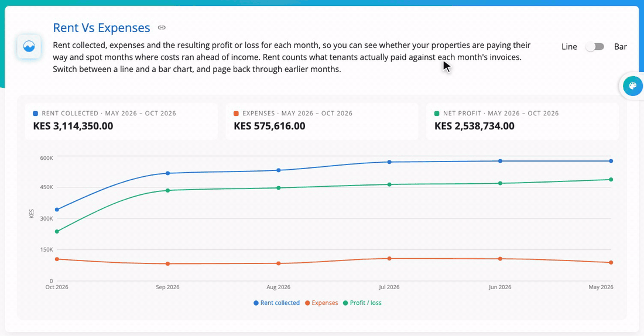Click Profit / loss point for May 2026
This screenshot has width=644, height=336.
611,180
